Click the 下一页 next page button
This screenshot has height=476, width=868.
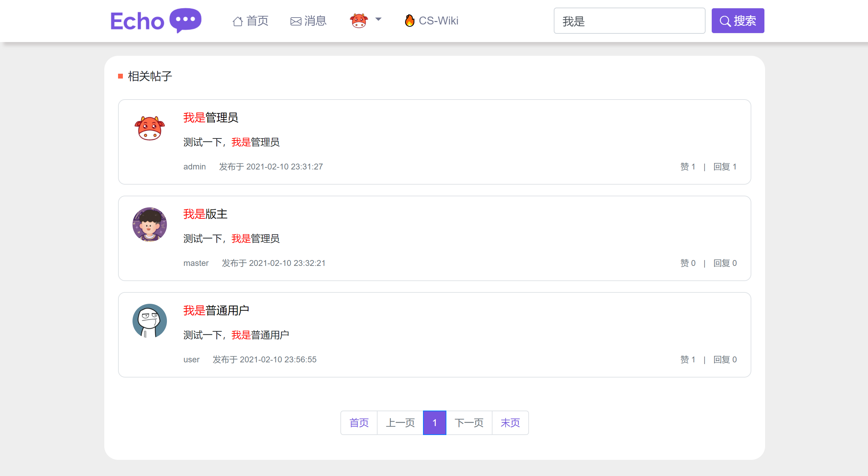[469, 423]
